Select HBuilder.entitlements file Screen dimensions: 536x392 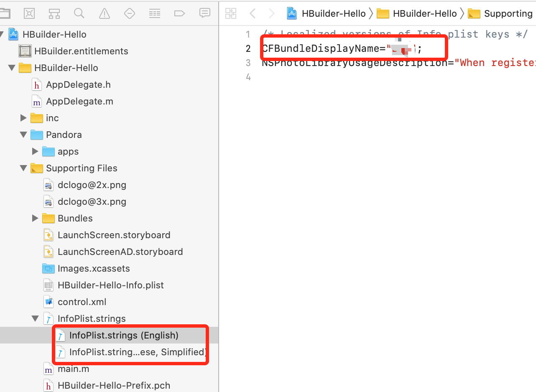81,51
